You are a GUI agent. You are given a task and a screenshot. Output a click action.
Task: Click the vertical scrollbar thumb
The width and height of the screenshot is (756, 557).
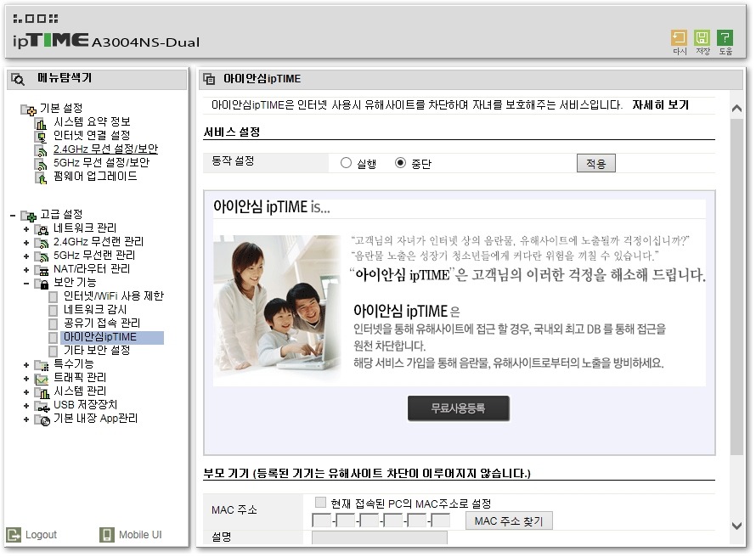736,287
